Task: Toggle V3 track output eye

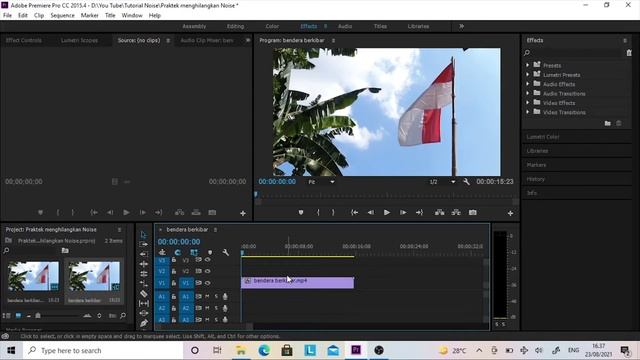Action: pyautogui.click(x=208, y=260)
